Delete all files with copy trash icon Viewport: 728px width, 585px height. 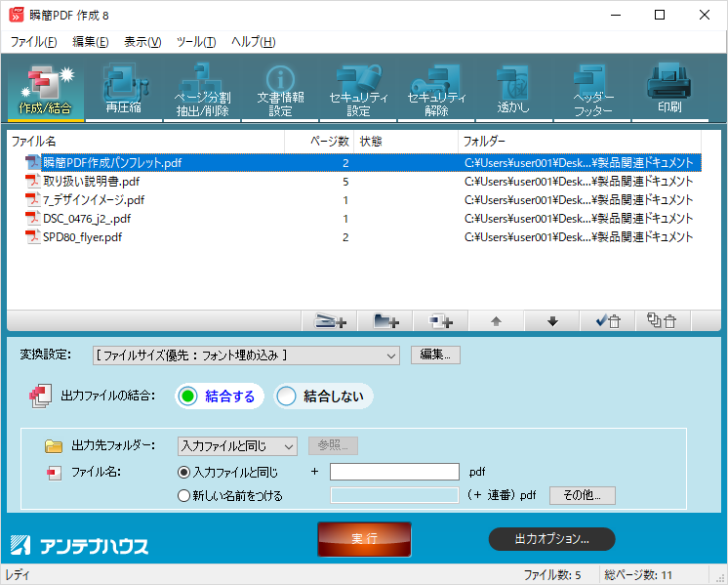pos(663,321)
